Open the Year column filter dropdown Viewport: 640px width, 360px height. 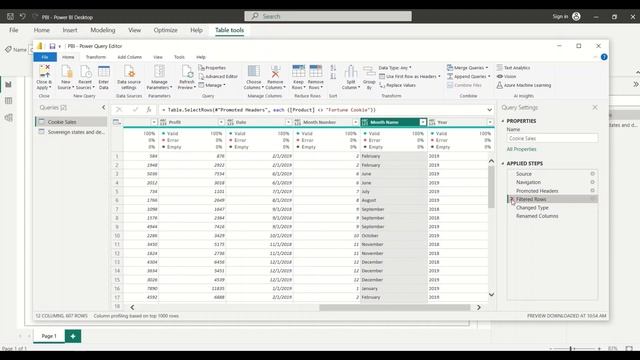click(490, 122)
